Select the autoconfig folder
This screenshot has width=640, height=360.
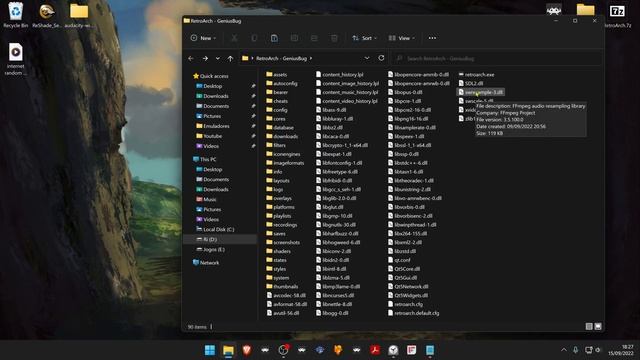click(x=282, y=83)
